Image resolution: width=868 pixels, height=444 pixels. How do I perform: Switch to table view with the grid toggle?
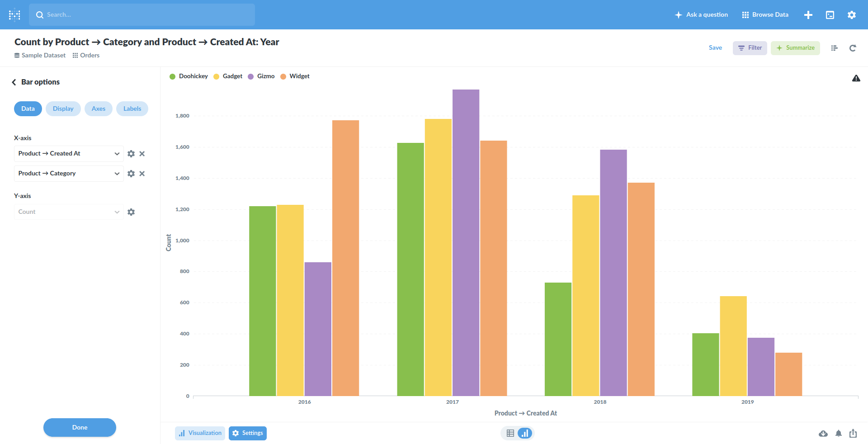(511, 433)
